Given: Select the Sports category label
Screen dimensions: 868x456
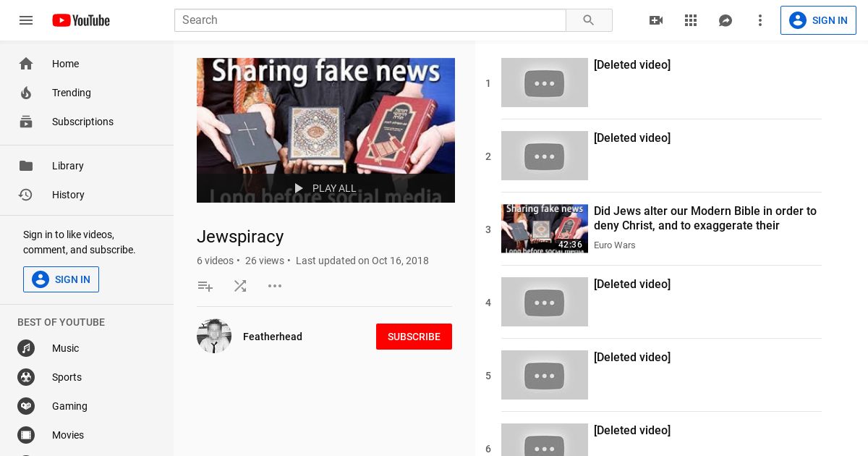Looking at the screenshot, I should 67,377.
